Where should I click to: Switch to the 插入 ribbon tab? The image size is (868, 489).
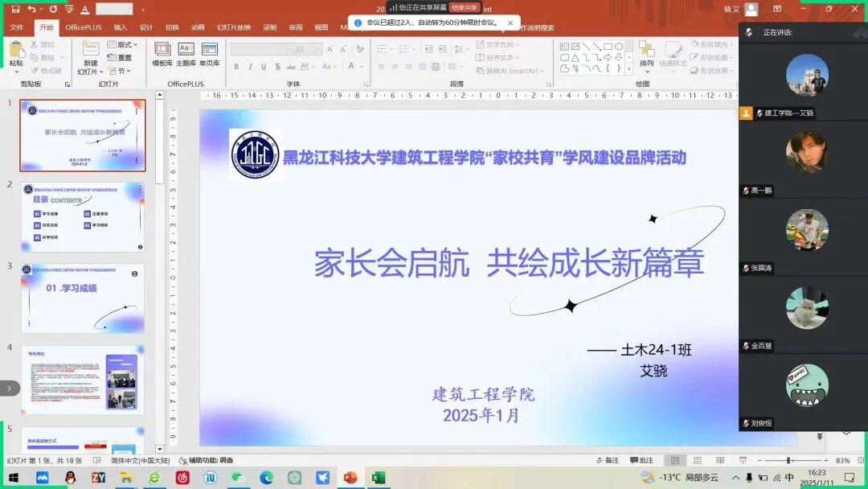pos(121,27)
